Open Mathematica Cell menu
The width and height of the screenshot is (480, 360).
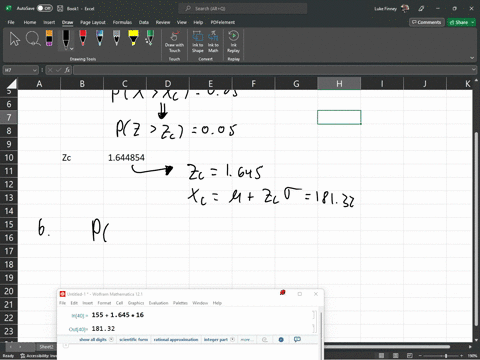pos(119,303)
